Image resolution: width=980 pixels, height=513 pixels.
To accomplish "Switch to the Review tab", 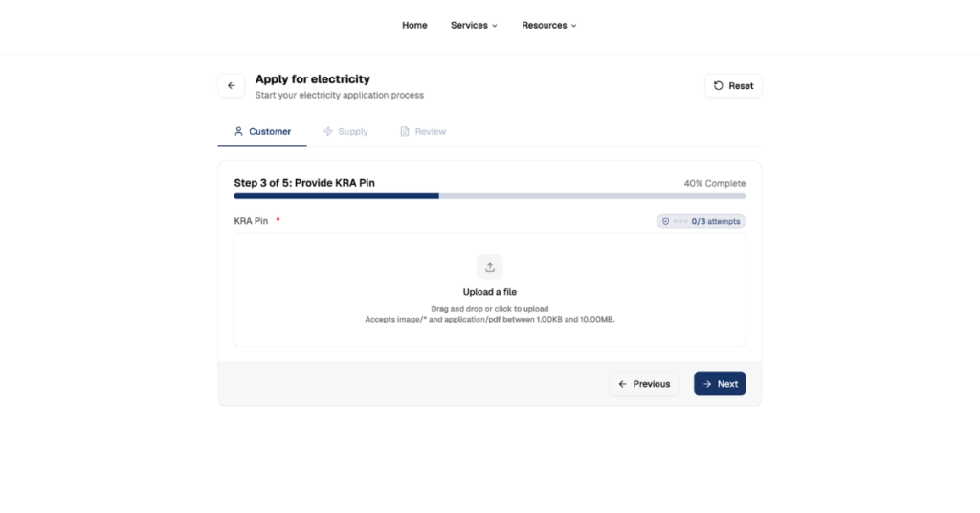I will click(x=423, y=131).
